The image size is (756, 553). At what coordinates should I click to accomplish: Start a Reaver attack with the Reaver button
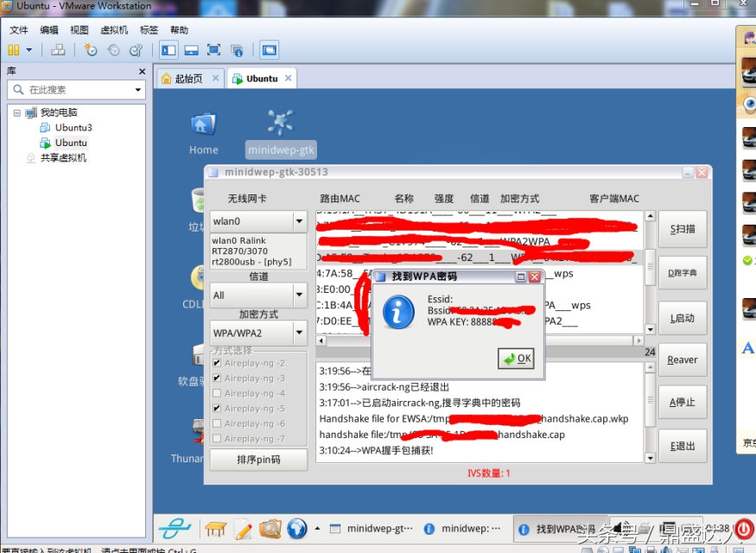(x=682, y=359)
